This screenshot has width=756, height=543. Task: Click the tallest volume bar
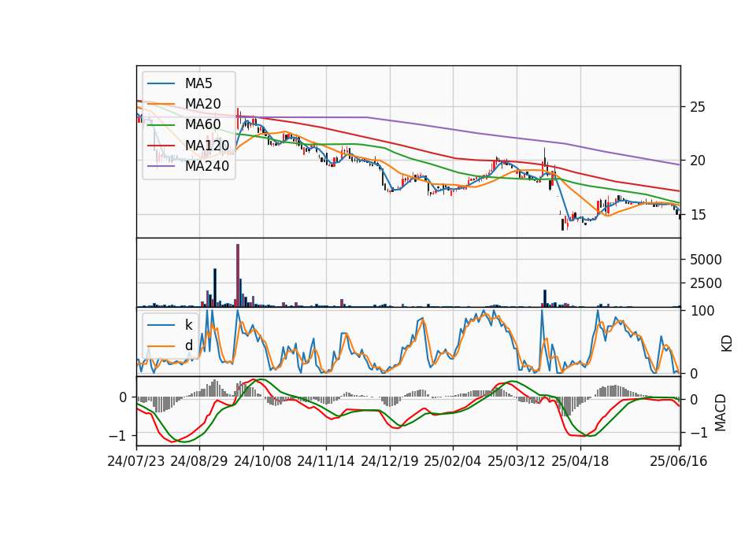tap(238, 275)
